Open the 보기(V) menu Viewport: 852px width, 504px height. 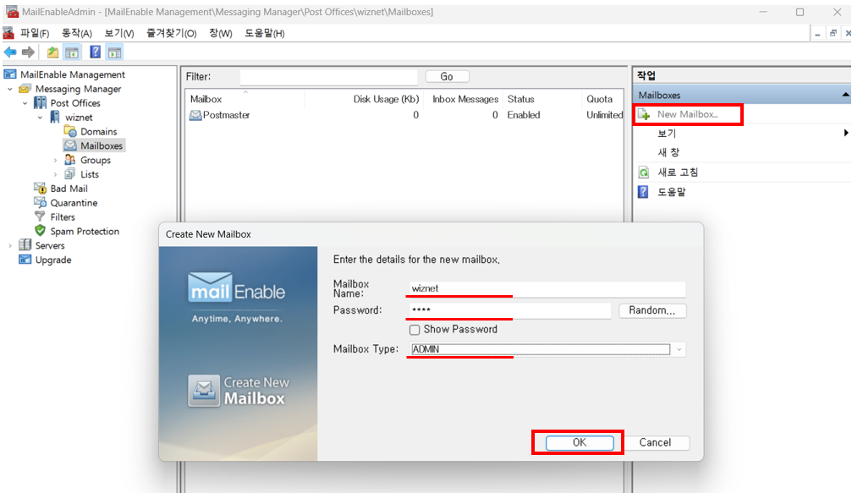119,33
